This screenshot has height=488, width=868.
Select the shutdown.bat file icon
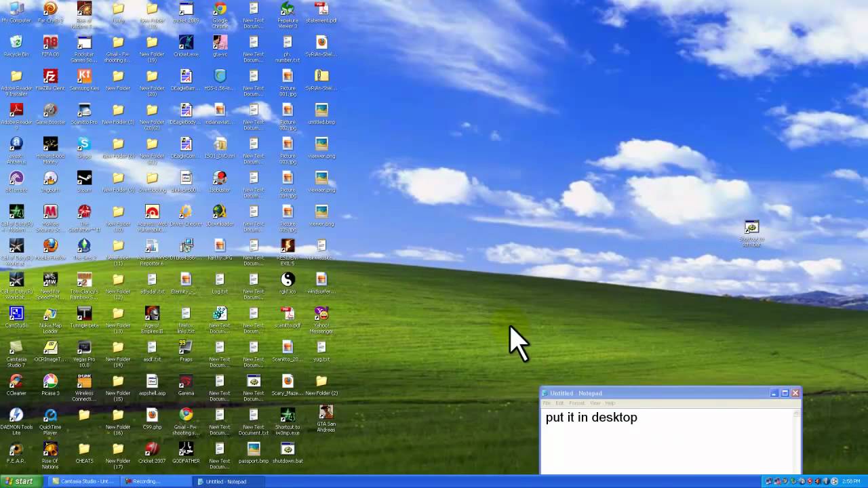coord(288,453)
